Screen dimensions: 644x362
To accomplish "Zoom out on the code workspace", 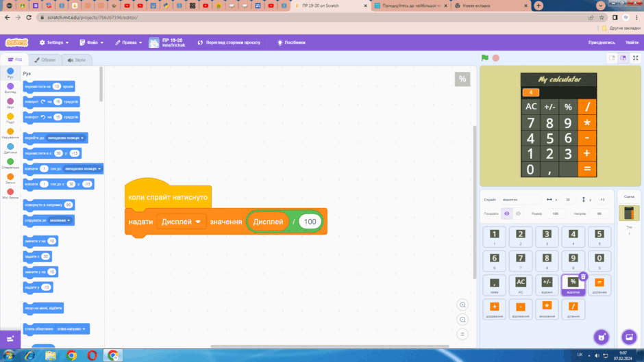I will pyautogui.click(x=462, y=320).
